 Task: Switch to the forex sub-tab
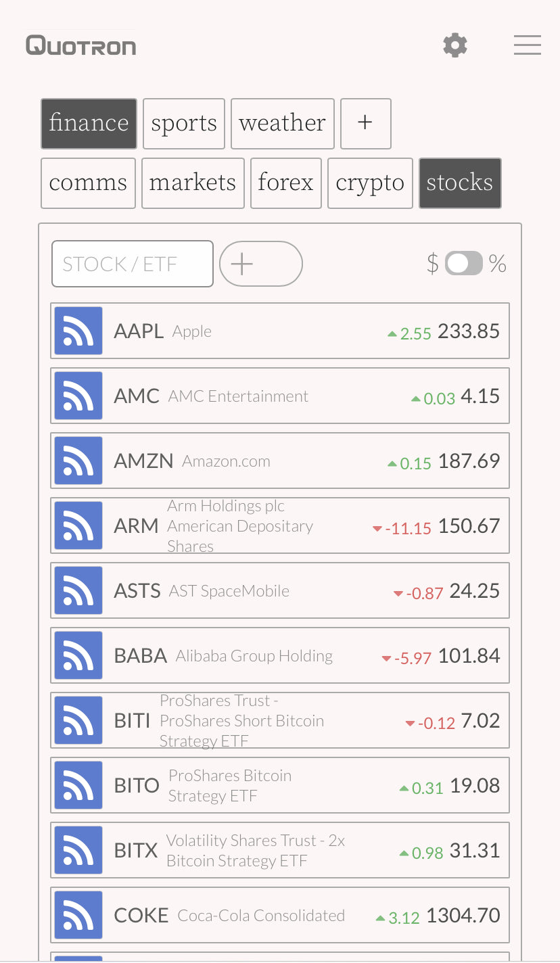point(285,183)
